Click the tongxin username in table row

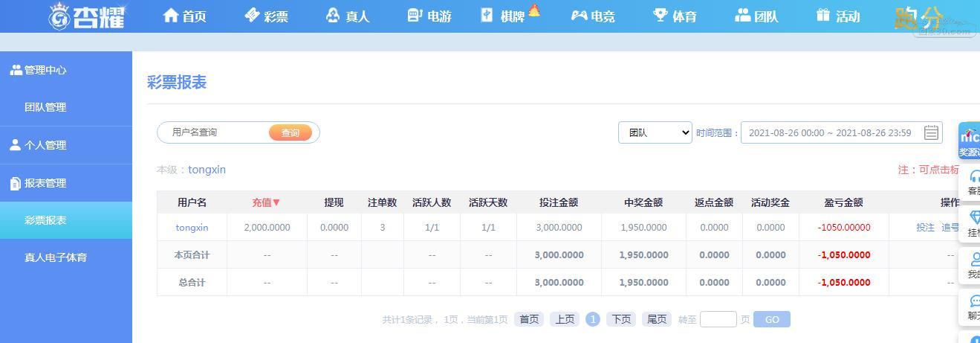(x=192, y=228)
